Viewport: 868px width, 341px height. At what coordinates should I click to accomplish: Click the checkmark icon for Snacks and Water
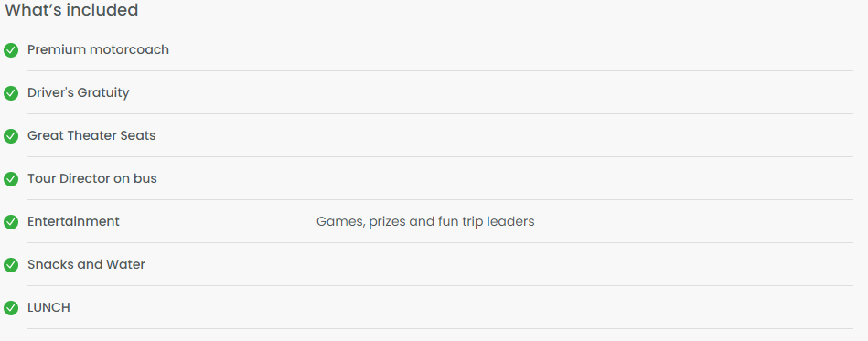[x=11, y=265]
